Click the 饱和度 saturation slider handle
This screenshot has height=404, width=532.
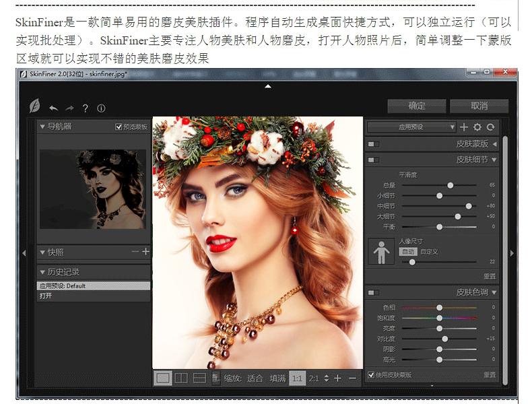pyautogui.click(x=439, y=318)
